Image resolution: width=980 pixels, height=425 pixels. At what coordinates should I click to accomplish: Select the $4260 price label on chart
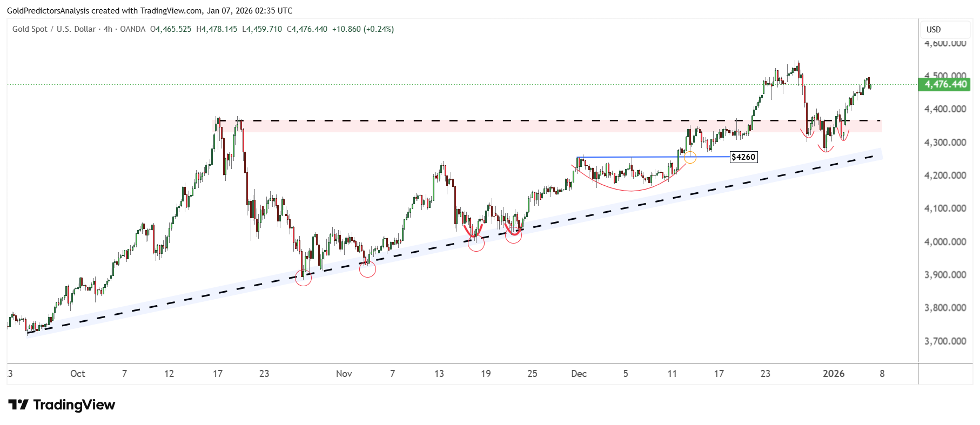tap(743, 157)
